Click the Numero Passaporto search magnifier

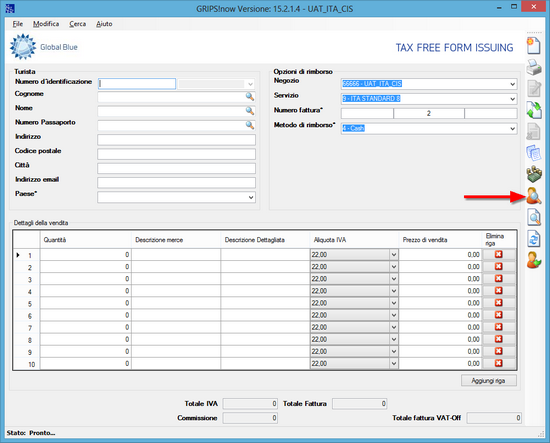pyautogui.click(x=249, y=125)
